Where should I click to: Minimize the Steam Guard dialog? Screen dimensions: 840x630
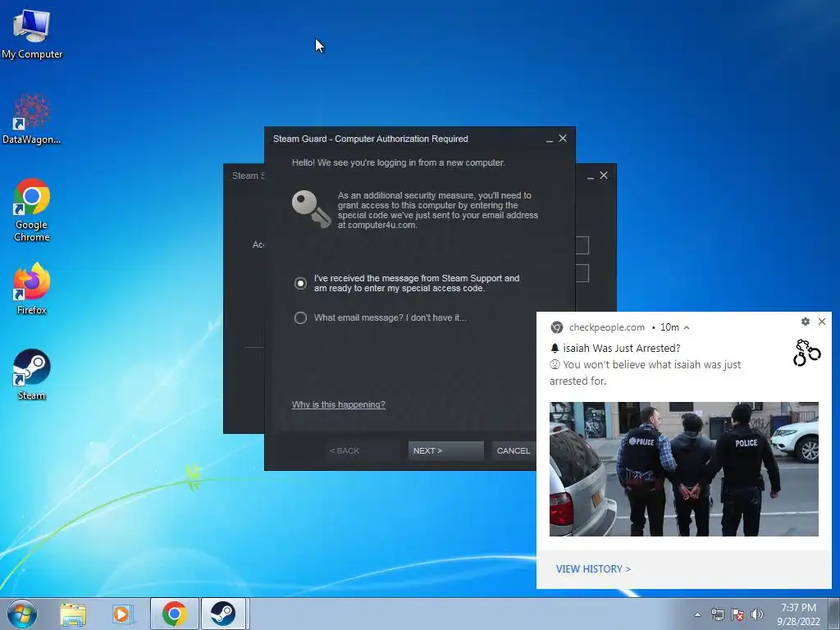(x=549, y=139)
